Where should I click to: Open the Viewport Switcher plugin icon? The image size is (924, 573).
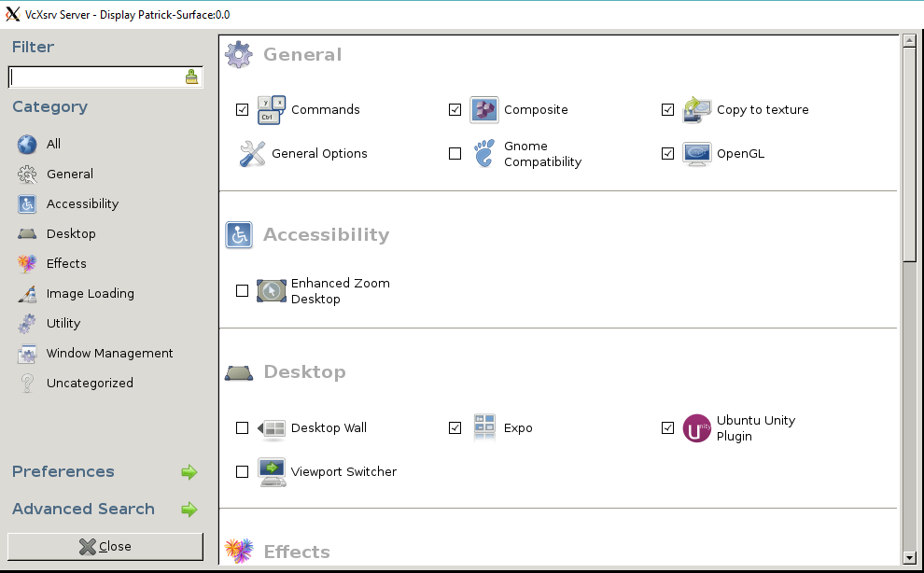[272, 472]
